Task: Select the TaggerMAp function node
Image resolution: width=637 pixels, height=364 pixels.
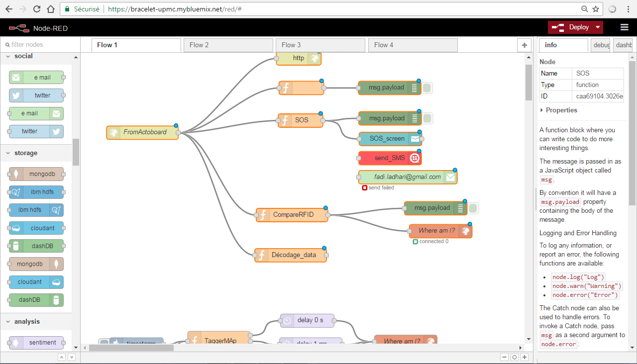Action: tap(219, 338)
